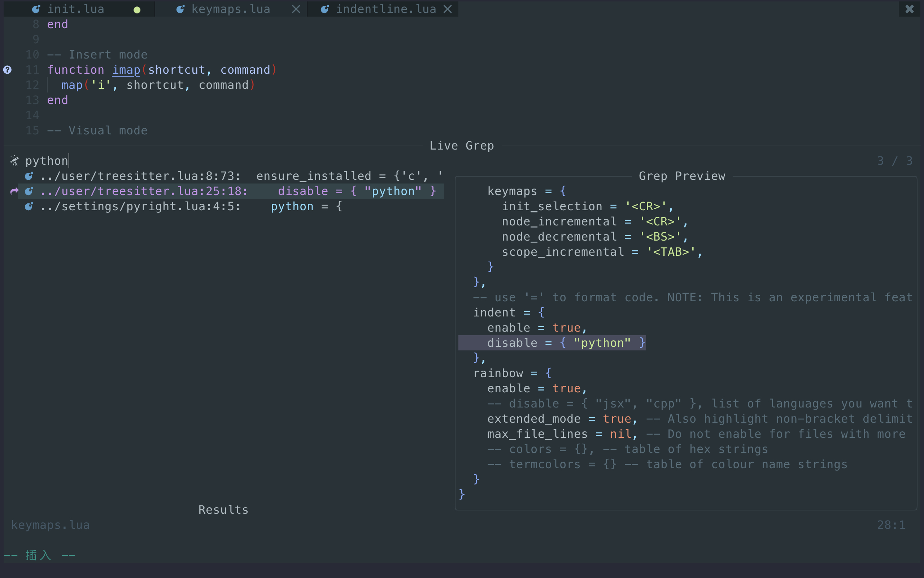Select the pyright.lua:4:5 grep result
Screen dimensions: 924x578
pos(231,206)
